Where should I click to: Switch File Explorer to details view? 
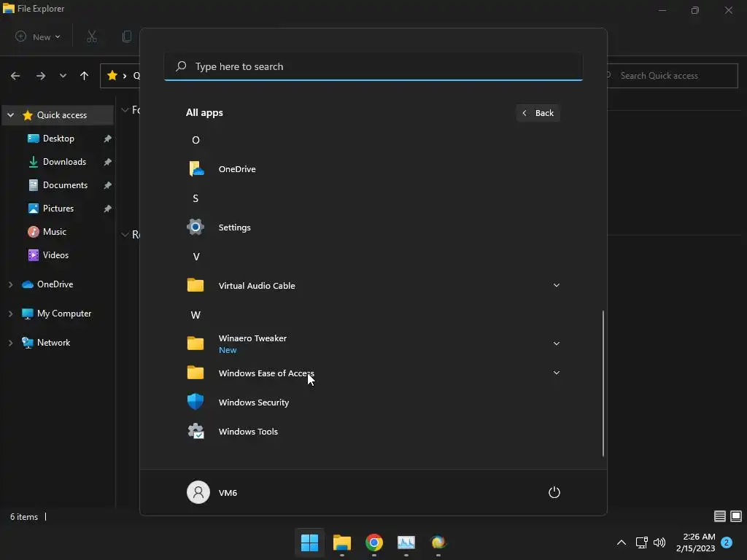point(720,516)
